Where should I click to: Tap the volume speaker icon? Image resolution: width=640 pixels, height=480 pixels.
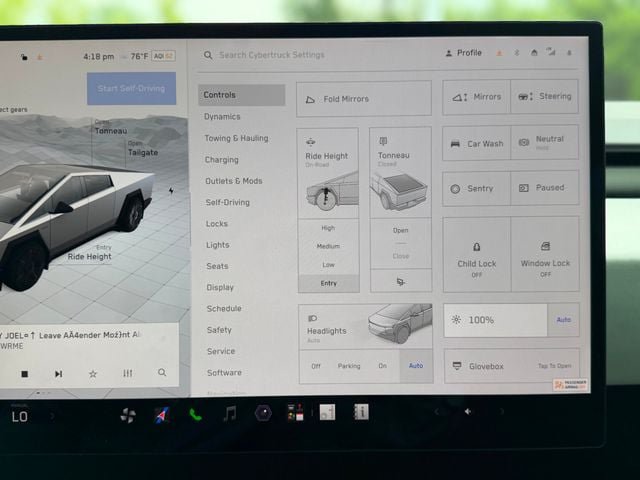click(468, 411)
